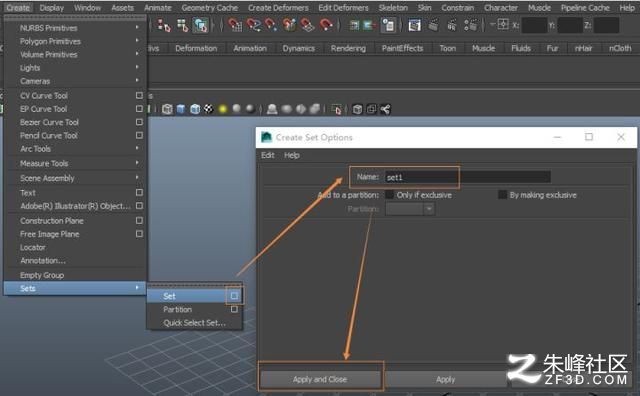The height and width of the screenshot is (396, 640).
Task: Toggle the X-ray joints icon
Action: coord(385,109)
